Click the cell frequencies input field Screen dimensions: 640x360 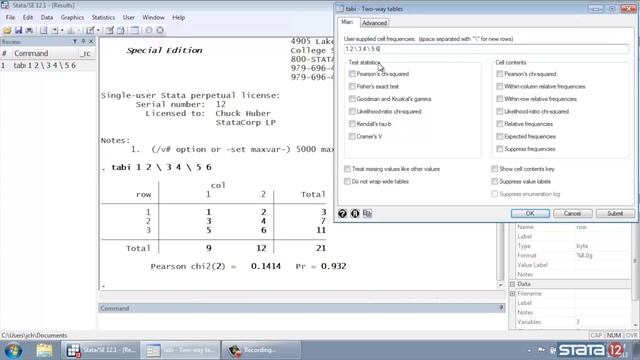click(x=486, y=49)
